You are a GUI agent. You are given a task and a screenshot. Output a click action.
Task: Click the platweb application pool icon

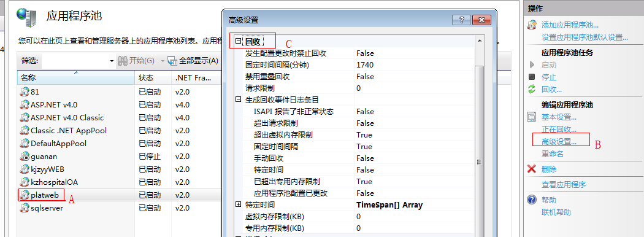(25, 195)
